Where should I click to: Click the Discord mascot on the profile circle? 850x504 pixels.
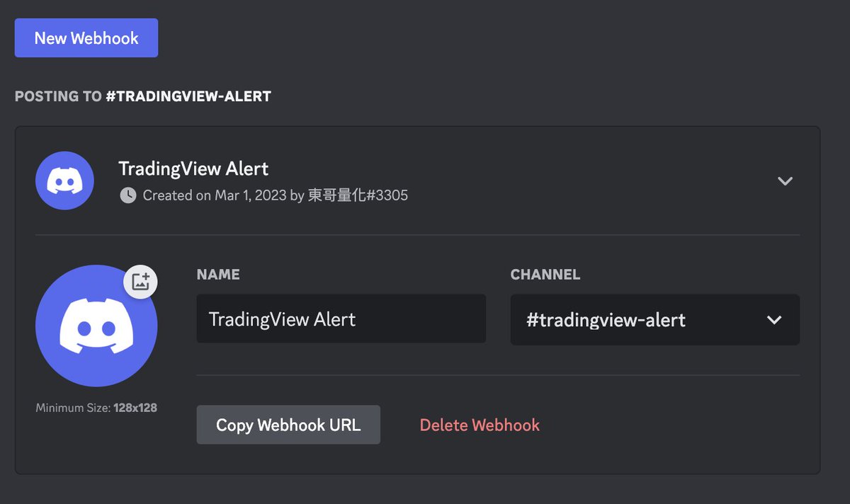(x=96, y=326)
